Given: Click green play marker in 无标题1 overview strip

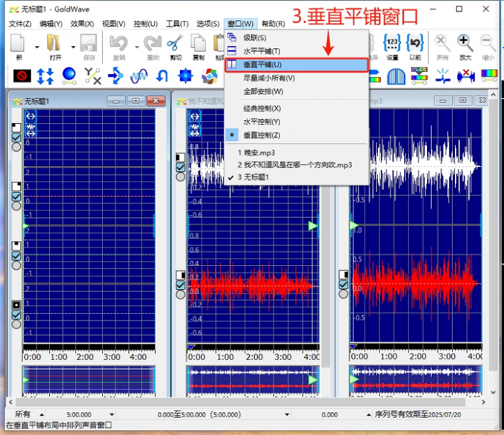Looking at the screenshot, I should click(26, 380).
